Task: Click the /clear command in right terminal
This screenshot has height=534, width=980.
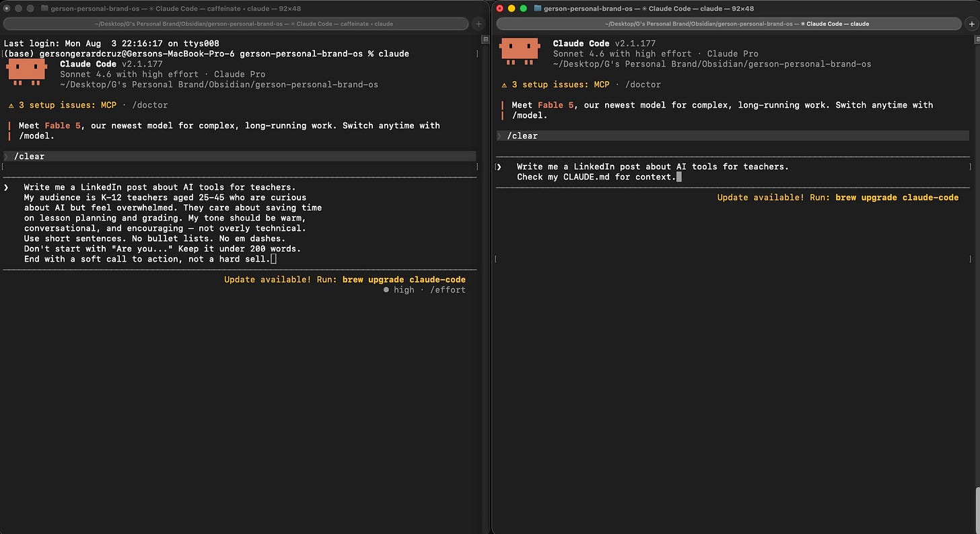Action: tap(522, 136)
